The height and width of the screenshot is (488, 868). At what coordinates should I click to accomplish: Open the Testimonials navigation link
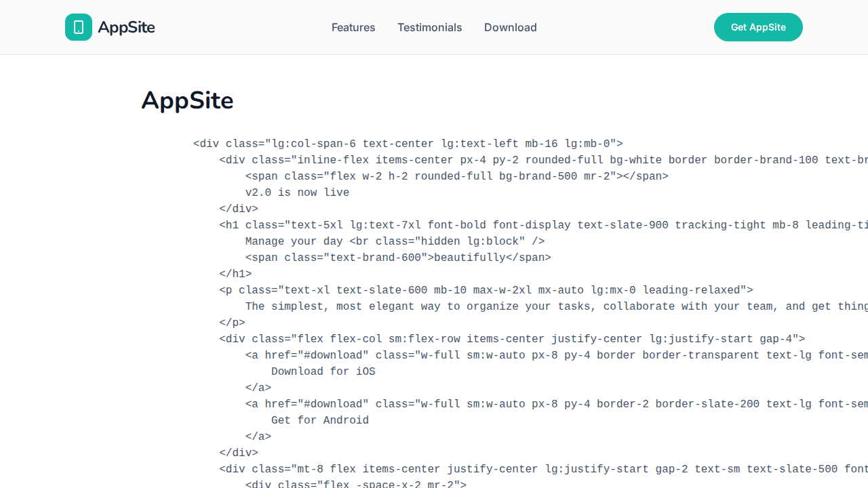[x=429, y=27]
